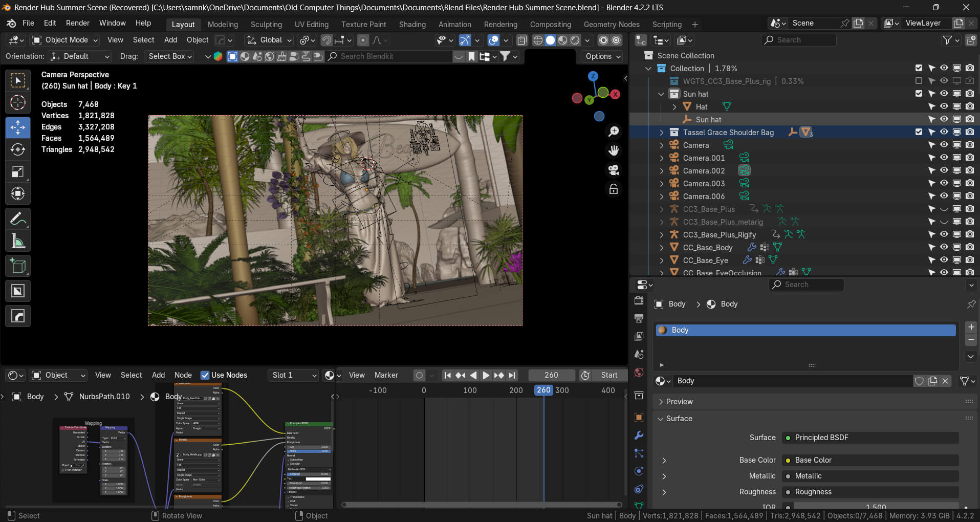Select the Measure tool

(18, 241)
